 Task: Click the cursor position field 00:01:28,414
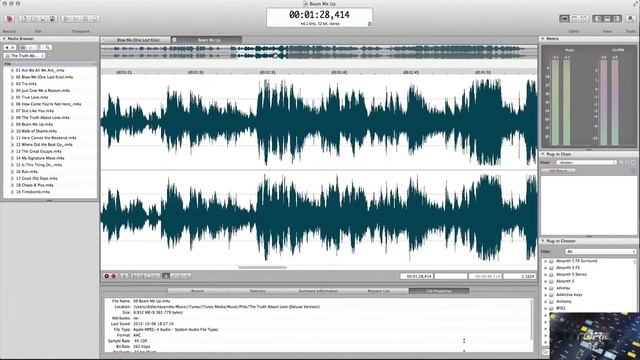point(416,276)
